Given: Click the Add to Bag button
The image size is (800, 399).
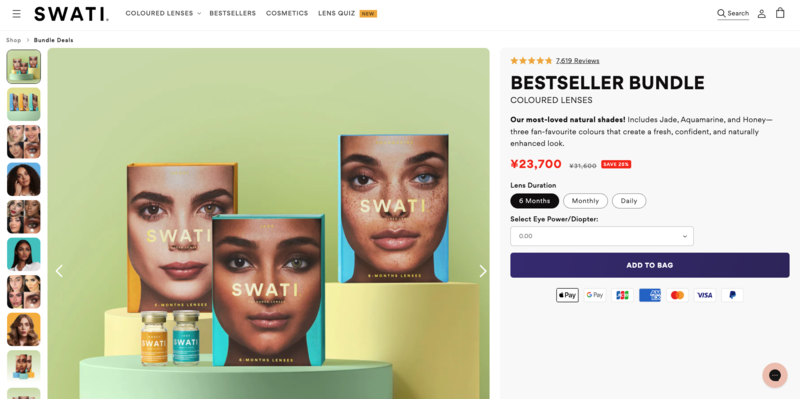Looking at the screenshot, I should [x=649, y=265].
